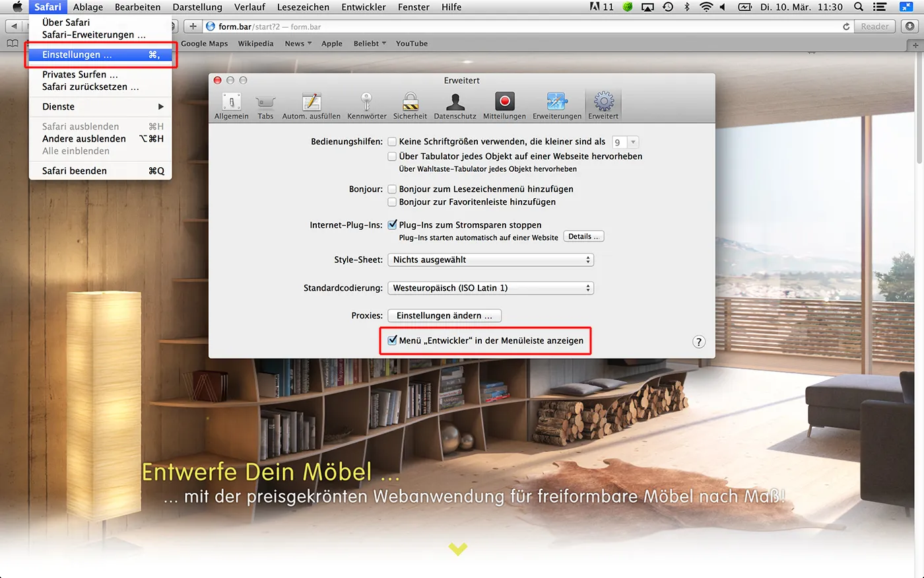The height and width of the screenshot is (578, 924).
Task: Choose Safari zurücksetzen menu entry
Action: (100, 87)
